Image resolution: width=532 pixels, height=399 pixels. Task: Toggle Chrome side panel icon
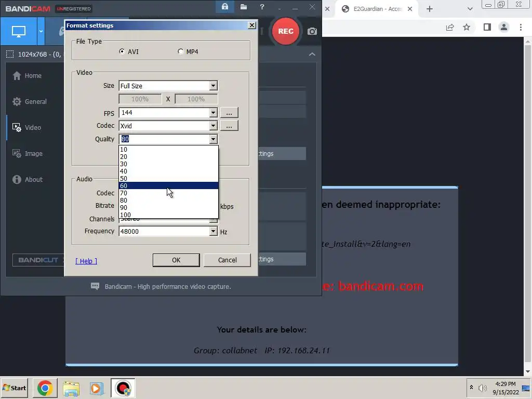click(x=487, y=27)
